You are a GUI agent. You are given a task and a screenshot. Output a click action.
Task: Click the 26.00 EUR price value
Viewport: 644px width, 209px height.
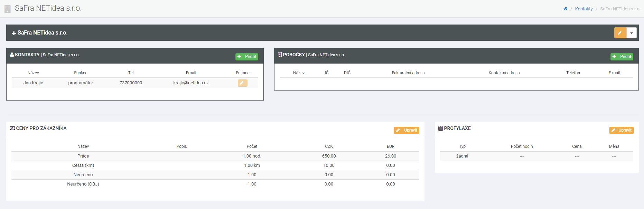coord(391,156)
